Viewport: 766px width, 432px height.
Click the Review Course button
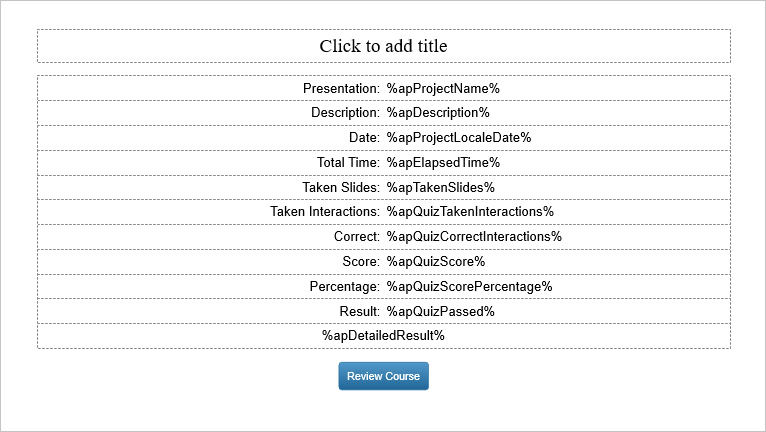point(383,376)
